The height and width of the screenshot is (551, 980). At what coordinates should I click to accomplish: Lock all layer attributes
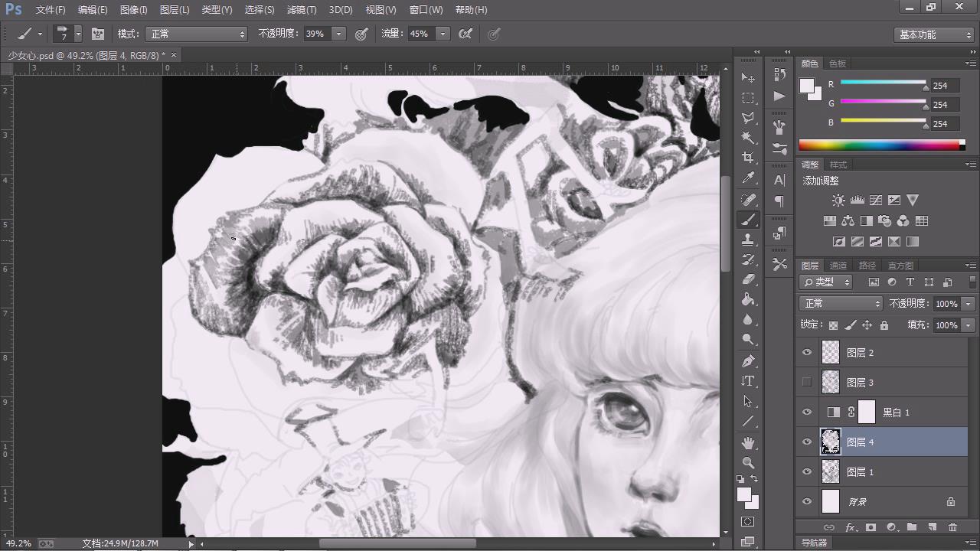click(x=884, y=325)
